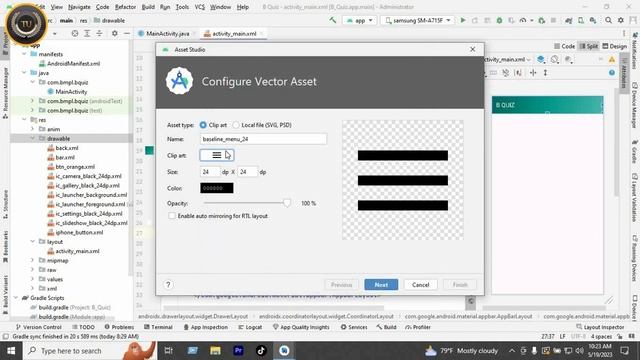Select the Clip art radio button

[x=203, y=125]
